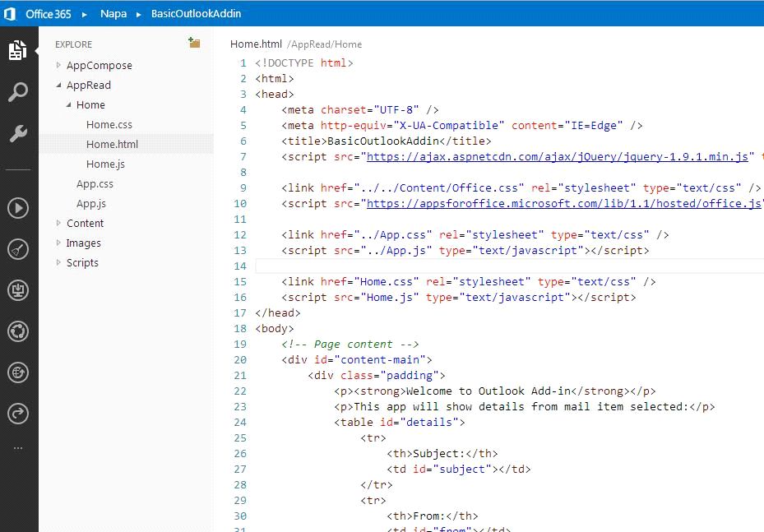
Task: Click line number 14 in gutter
Action: tap(240, 266)
